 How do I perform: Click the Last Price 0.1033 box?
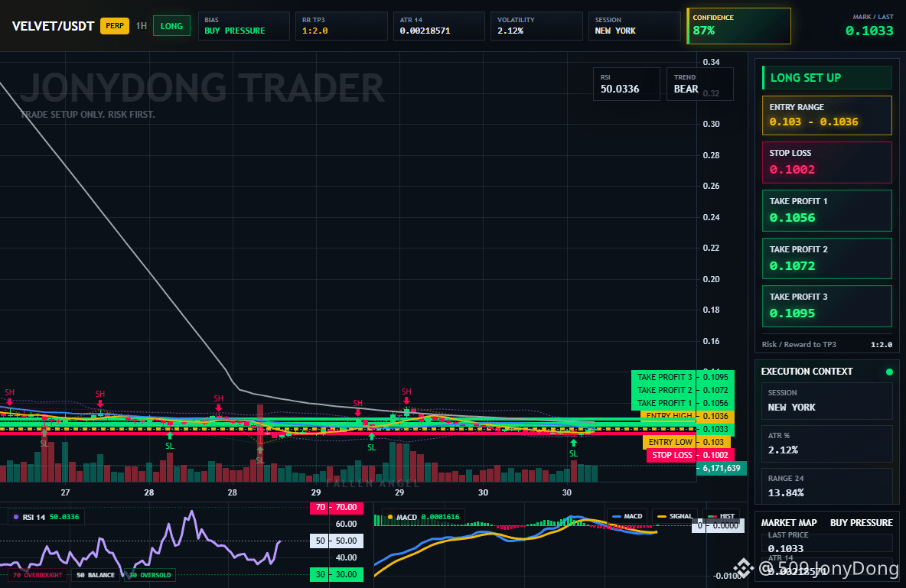point(827,542)
